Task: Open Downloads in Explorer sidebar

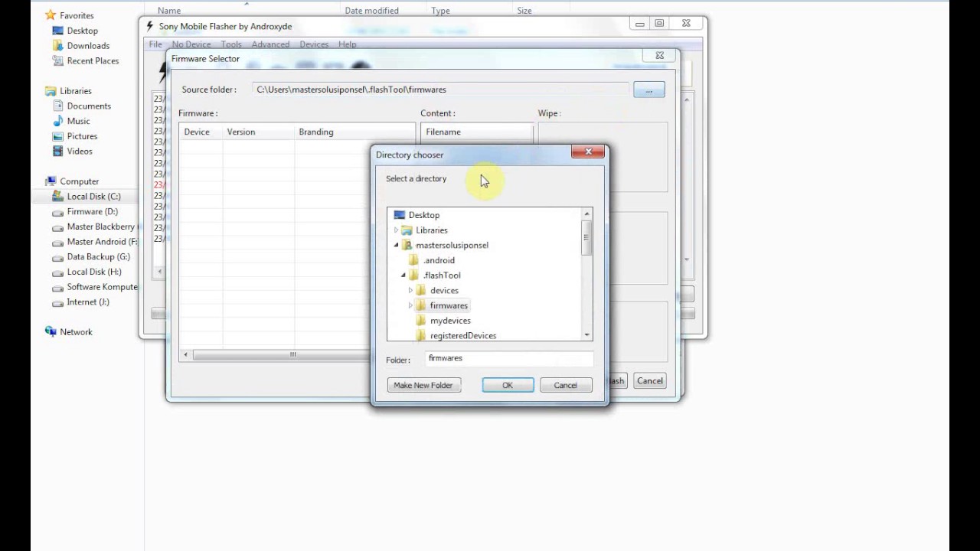Action: (x=88, y=46)
